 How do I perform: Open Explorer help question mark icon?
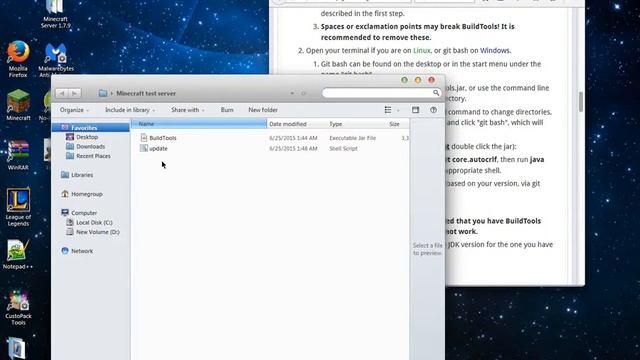coord(433,110)
